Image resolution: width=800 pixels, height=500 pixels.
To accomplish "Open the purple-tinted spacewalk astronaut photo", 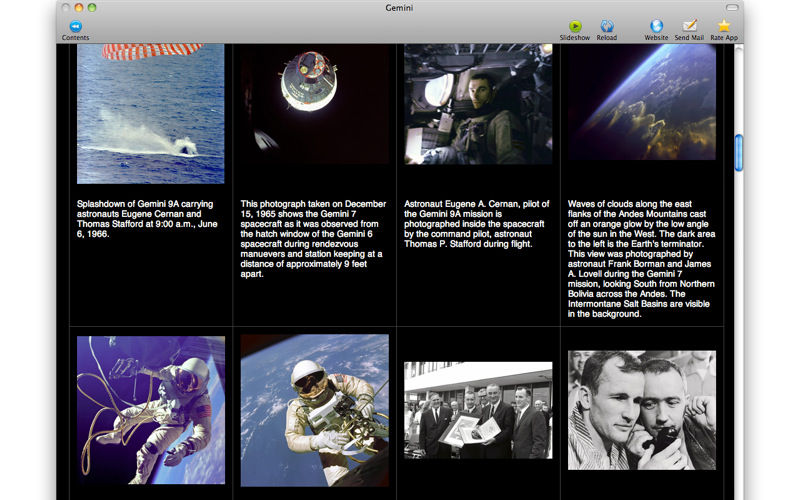I will pyautogui.click(x=151, y=410).
